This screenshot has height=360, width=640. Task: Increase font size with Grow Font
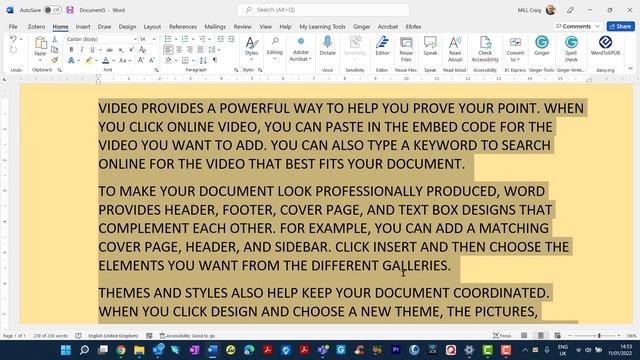141,60
